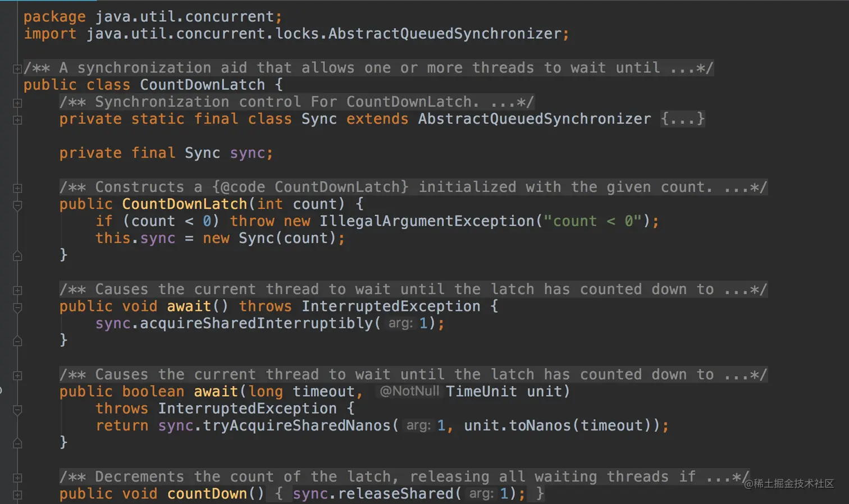Expand Javadoc fold above 'public boolean await'

tap(17, 375)
